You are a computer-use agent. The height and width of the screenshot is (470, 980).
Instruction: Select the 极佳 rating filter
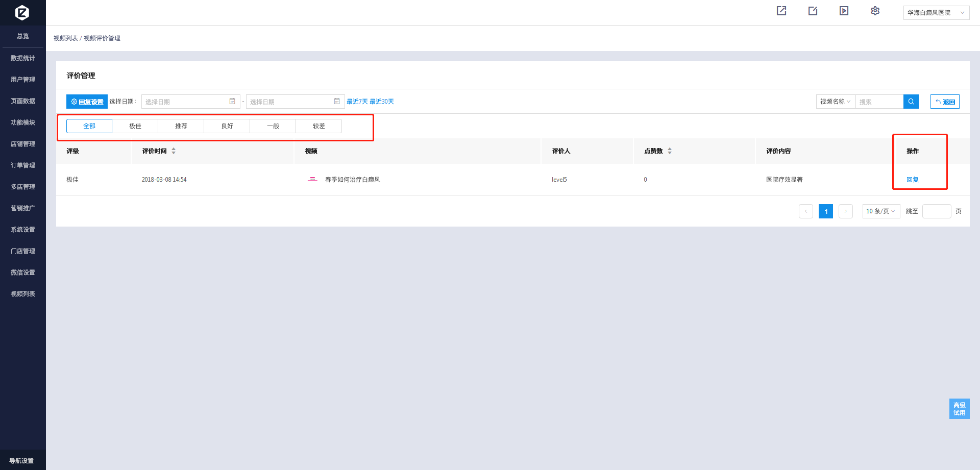(x=135, y=126)
